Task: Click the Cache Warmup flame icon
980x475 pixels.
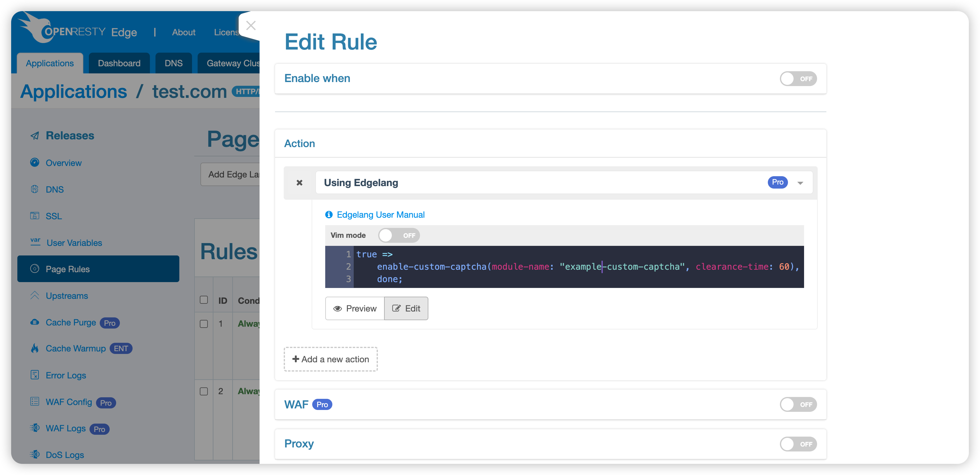Action: (x=35, y=348)
